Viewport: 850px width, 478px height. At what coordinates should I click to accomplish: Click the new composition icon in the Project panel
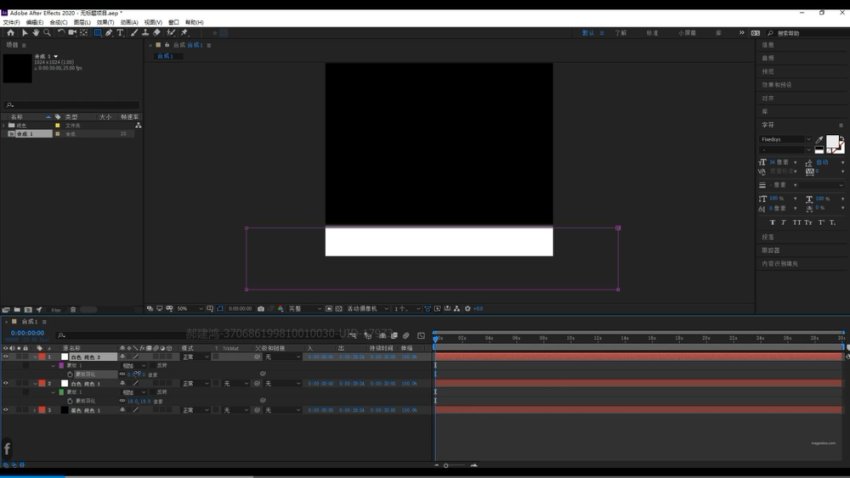[x=28, y=309]
